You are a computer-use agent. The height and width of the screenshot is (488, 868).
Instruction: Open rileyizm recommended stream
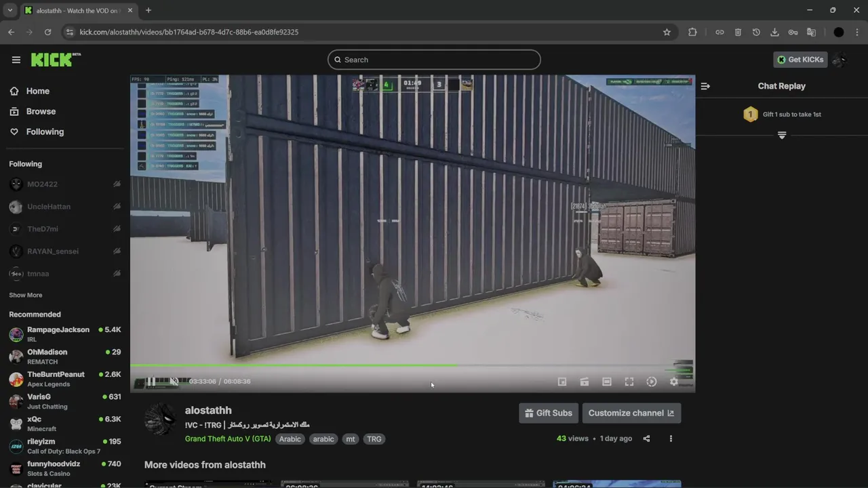pyautogui.click(x=65, y=446)
